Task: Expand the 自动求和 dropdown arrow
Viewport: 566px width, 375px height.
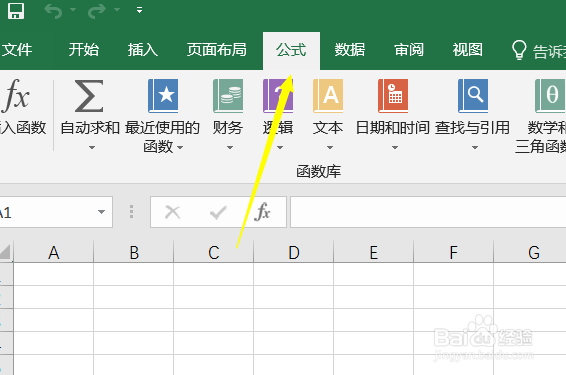Action: coord(92,147)
